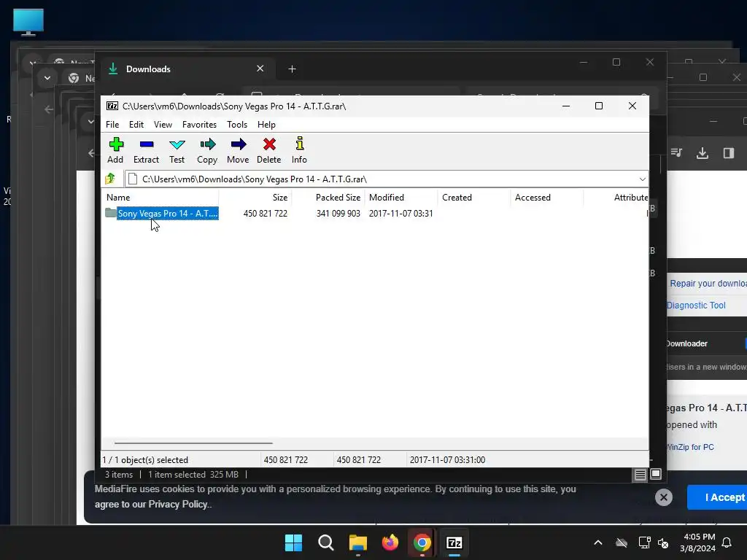Viewport: 747px width, 560px height.
Task: Click the network display tray icon
Action: point(644,542)
